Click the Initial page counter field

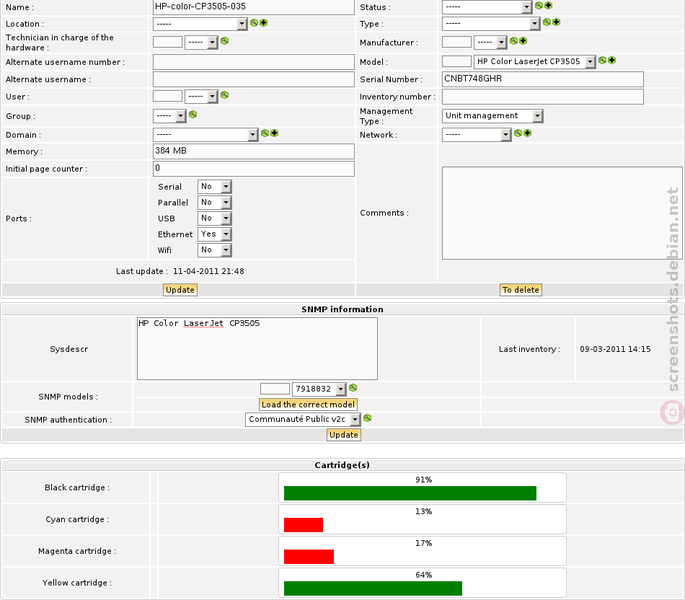coord(253,169)
